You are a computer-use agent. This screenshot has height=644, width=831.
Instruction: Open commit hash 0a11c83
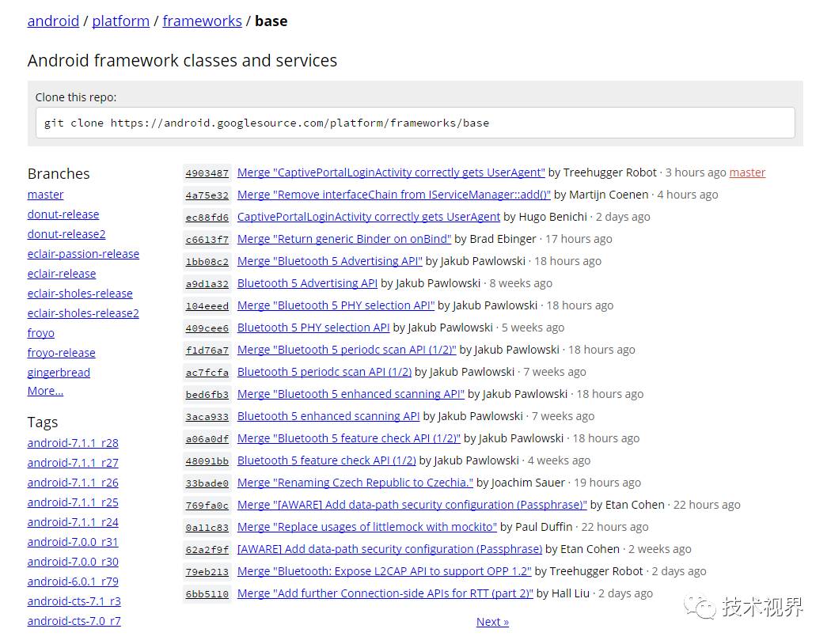(x=207, y=528)
